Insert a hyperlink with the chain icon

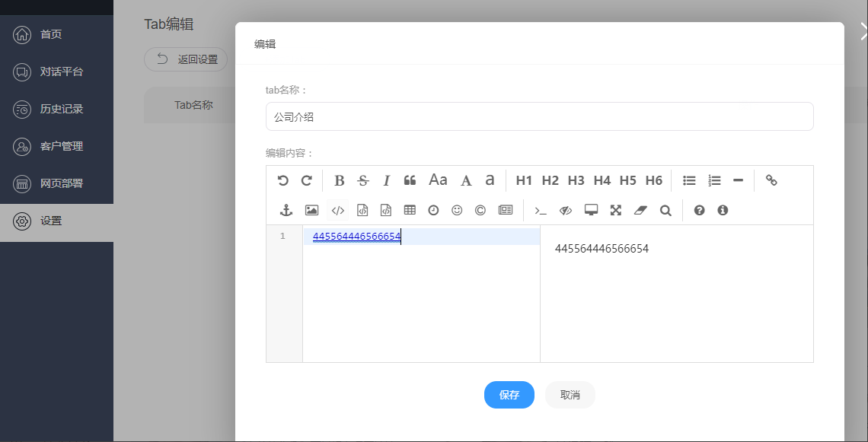click(x=771, y=180)
